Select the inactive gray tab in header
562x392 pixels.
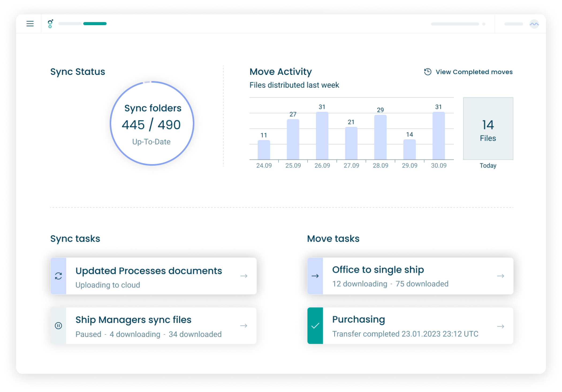click(x=70, y=24)
